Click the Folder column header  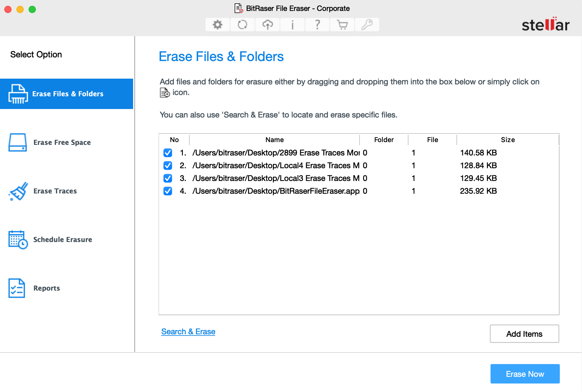(384, 140)
